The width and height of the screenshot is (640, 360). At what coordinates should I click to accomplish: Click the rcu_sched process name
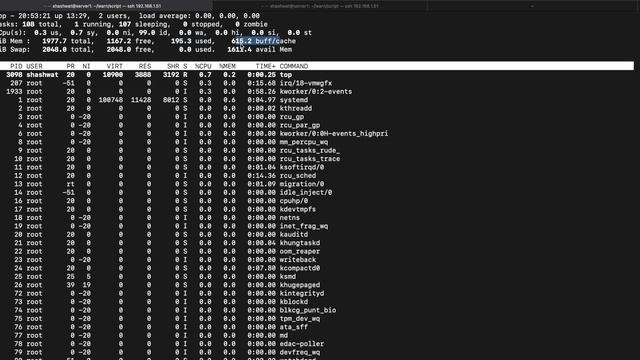[298, 176]
